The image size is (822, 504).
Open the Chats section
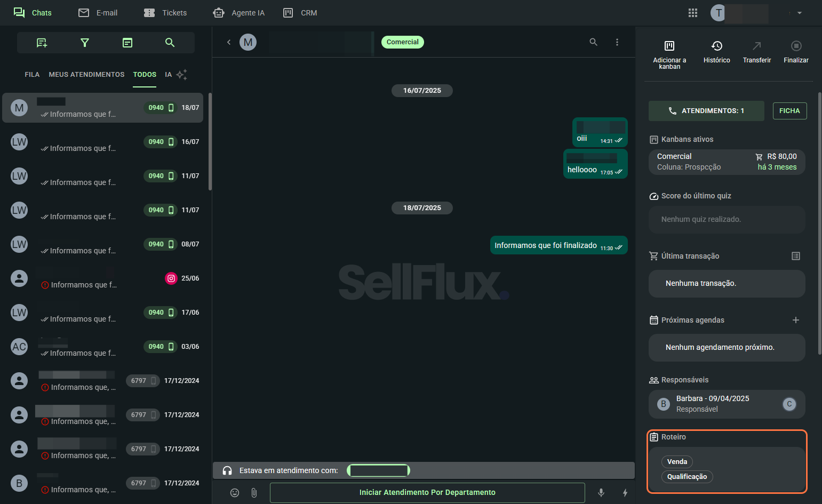coord(33,13)
